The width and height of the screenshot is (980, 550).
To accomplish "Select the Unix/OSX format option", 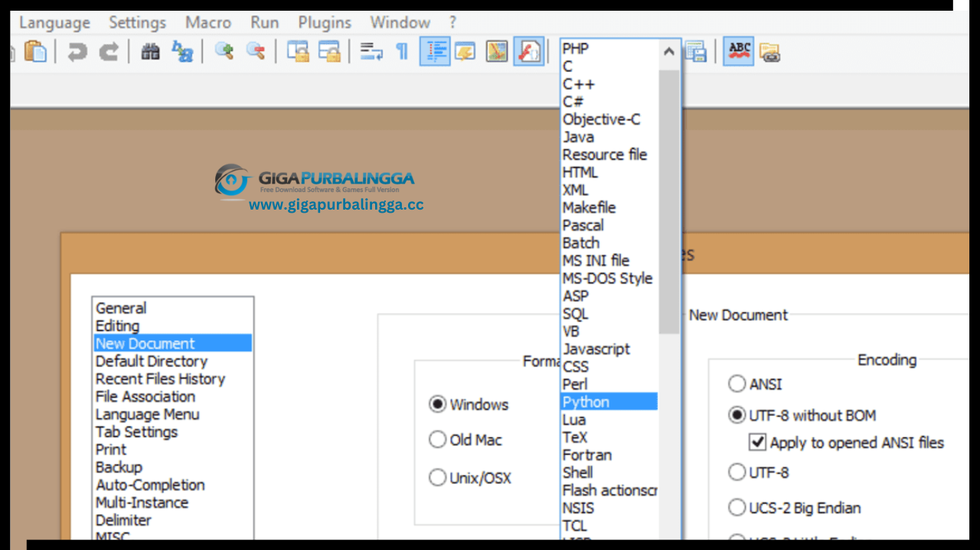I will 437,478.
